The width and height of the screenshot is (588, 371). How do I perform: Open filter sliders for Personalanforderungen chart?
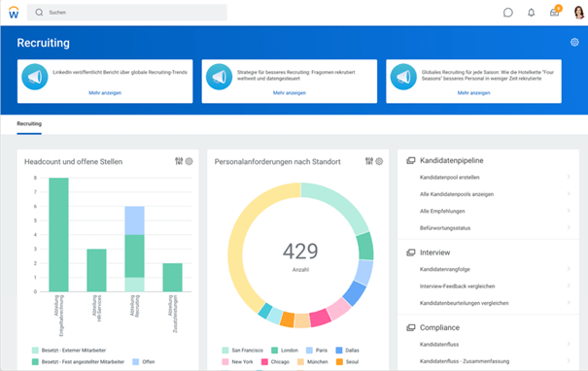click(369, 161)
